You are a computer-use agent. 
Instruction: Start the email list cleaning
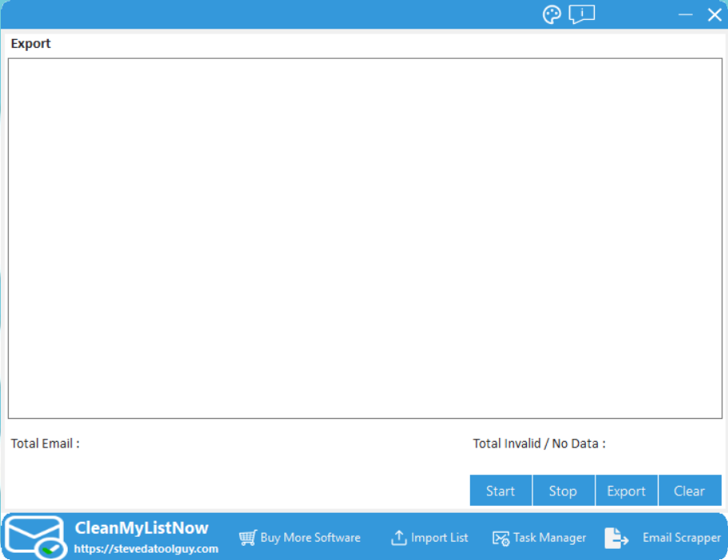tap(500, 491)
